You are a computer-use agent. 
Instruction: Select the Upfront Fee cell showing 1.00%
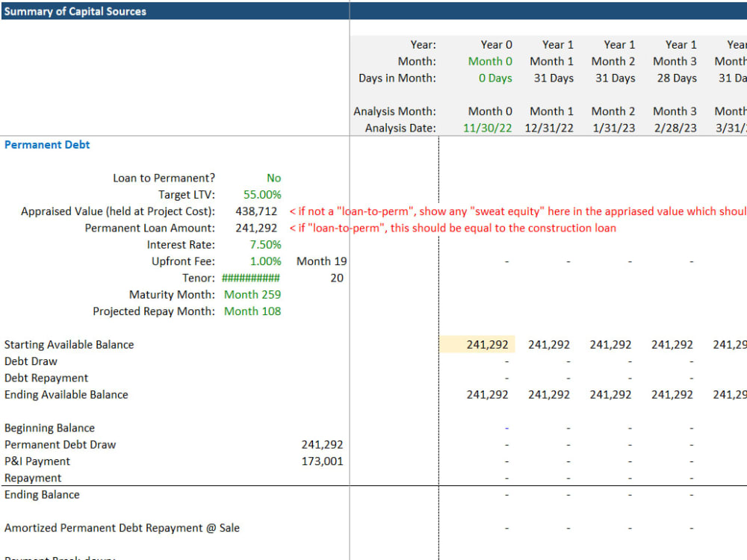click(267, 261)
